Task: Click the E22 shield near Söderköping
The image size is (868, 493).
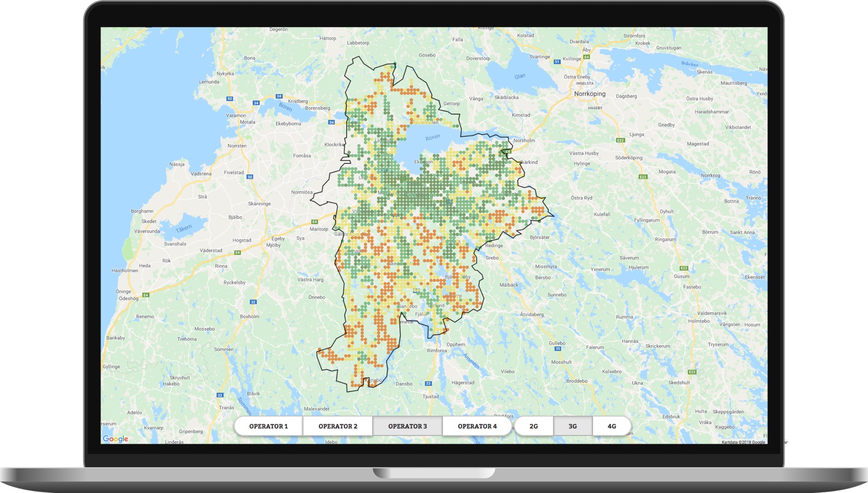Action: 643,176
